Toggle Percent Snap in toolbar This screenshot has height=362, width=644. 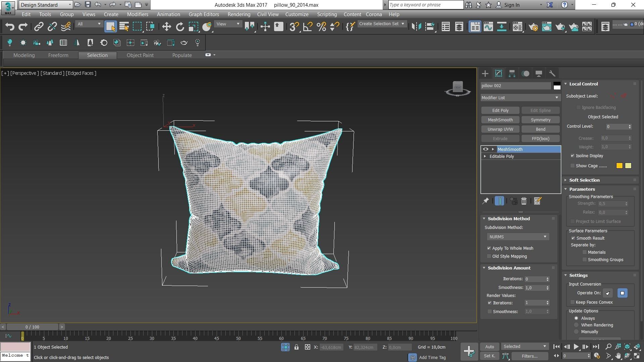click(321, 26)
